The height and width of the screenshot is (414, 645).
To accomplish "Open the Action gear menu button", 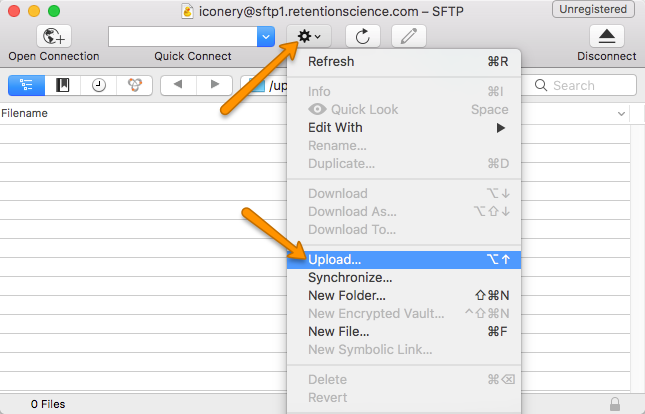I will pyautogui.click(x=309, y=36).
